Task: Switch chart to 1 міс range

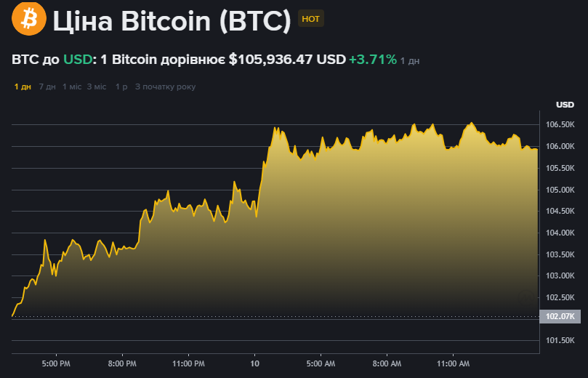Action: tap(72, 87)
